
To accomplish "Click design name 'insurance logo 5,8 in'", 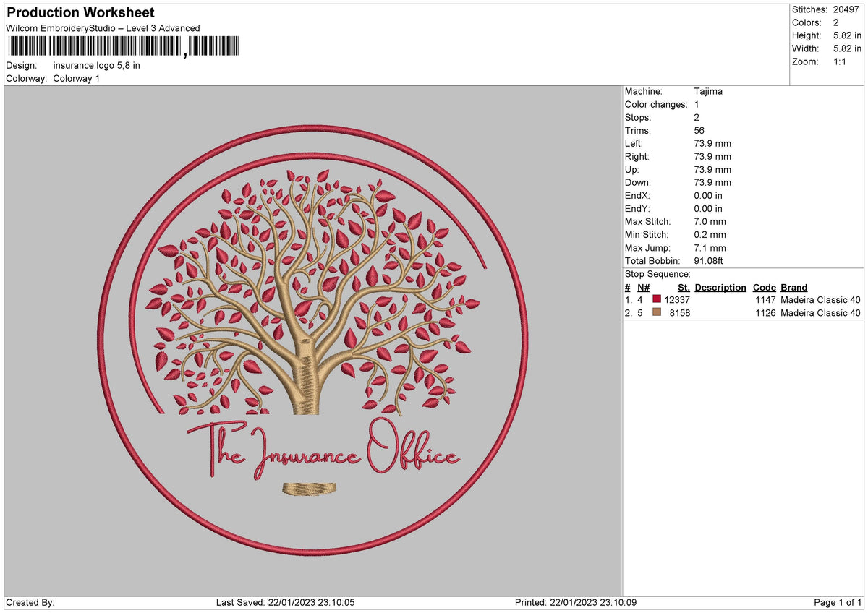I will (97, 65).
